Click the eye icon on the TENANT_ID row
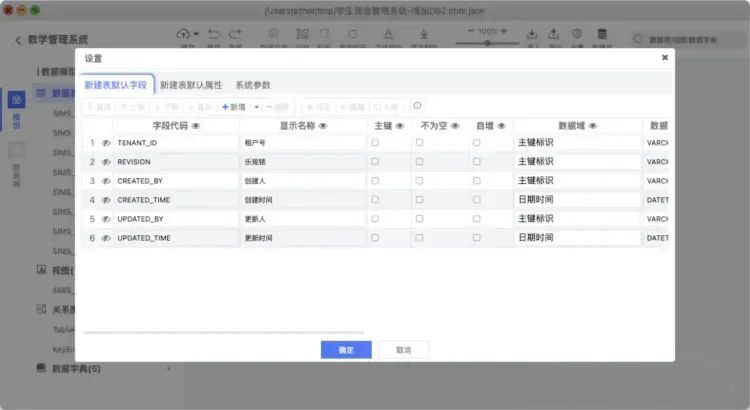 point(106,143)
